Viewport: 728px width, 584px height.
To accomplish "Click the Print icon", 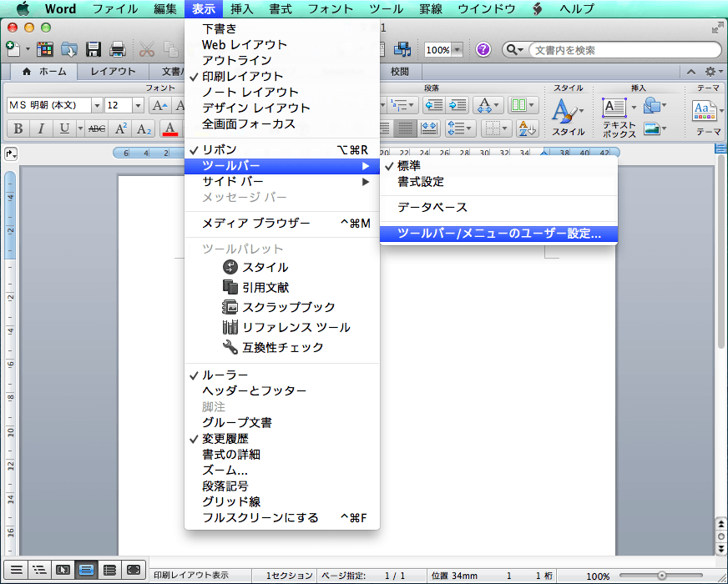I will tap(118, 49).
